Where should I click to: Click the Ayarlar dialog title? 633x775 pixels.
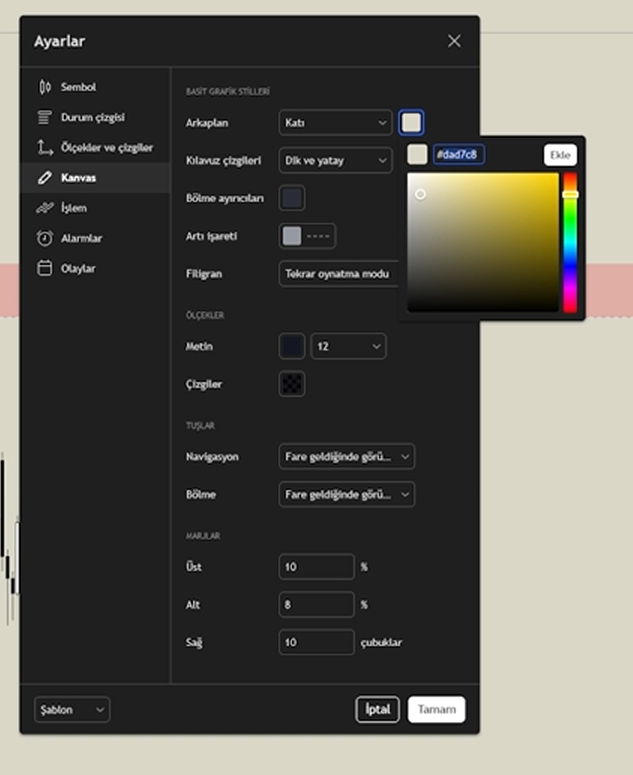coord(60,42)
